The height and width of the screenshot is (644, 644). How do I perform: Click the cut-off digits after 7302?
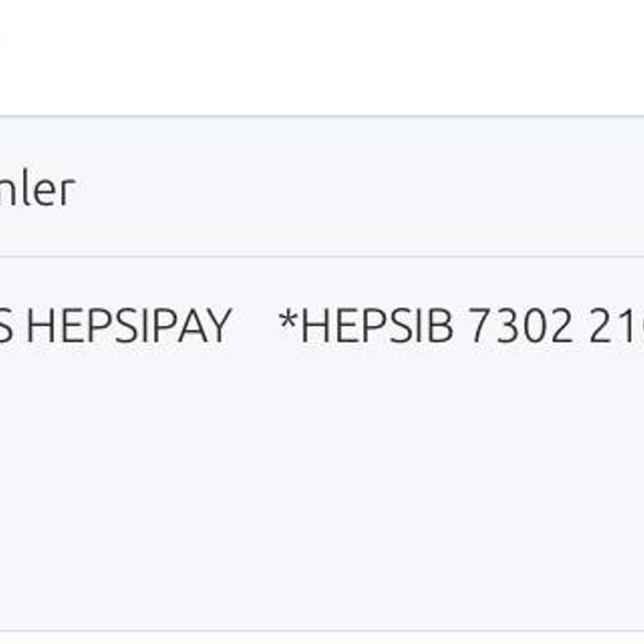tap(616, 326)
